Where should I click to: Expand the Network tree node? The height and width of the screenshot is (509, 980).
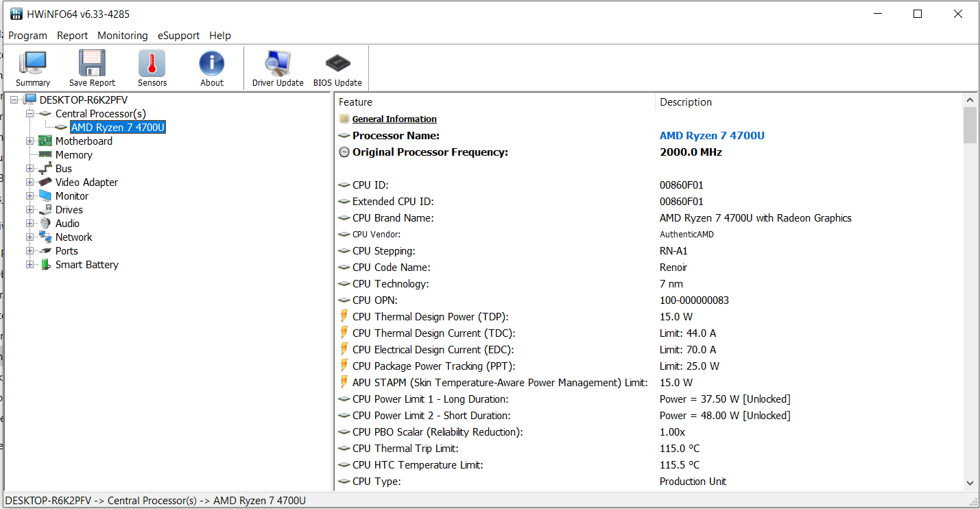[x=29, y=237]
